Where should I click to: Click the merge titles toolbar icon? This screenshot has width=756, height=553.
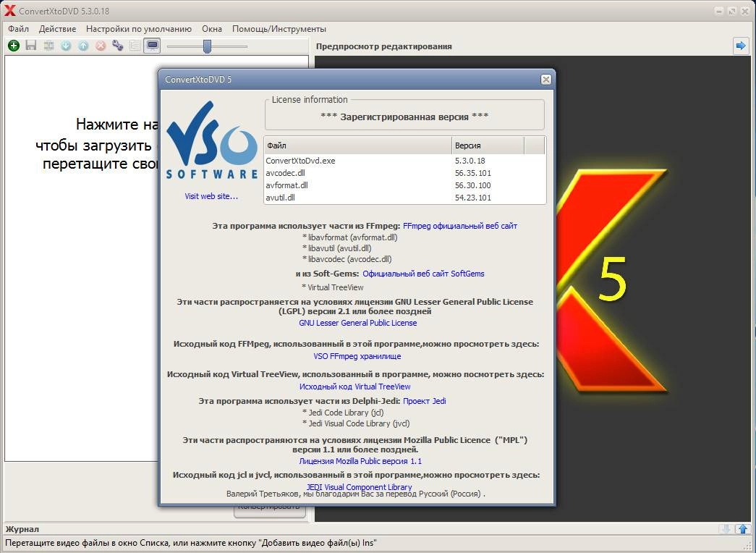tap(48, 46)
